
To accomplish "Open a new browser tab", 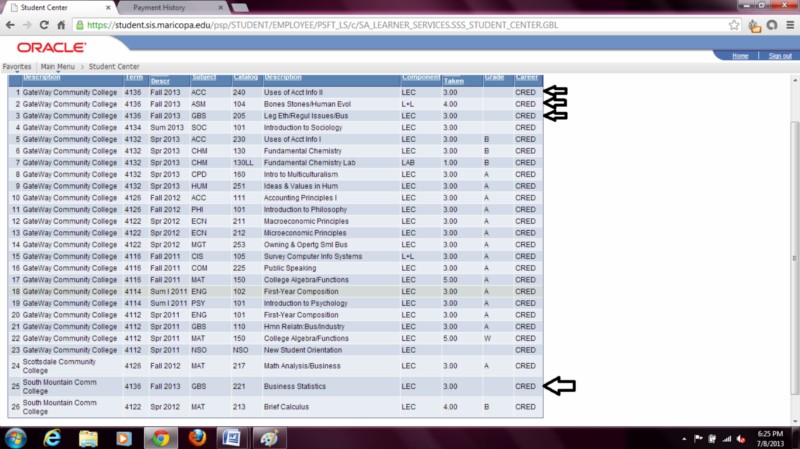I will pos(239,8).
